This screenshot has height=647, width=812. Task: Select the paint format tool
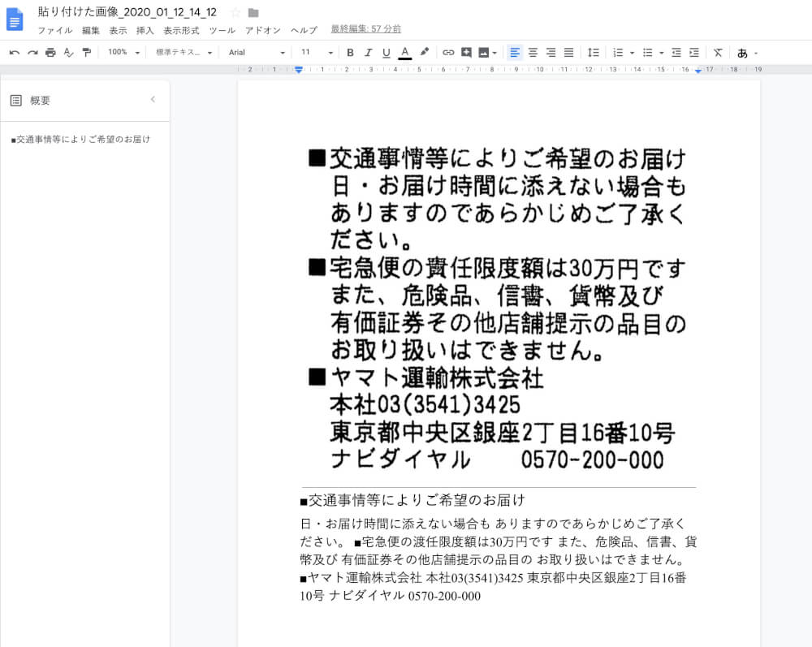point(87,52)
